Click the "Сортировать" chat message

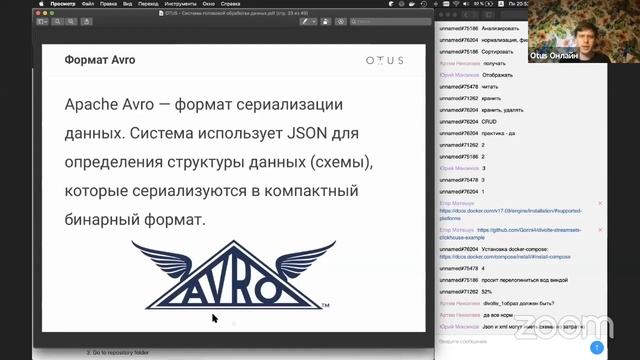[x=497, y=52]
